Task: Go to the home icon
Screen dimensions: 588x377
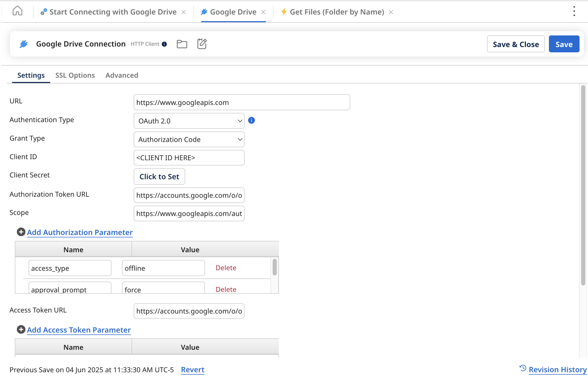Action: 17,11
